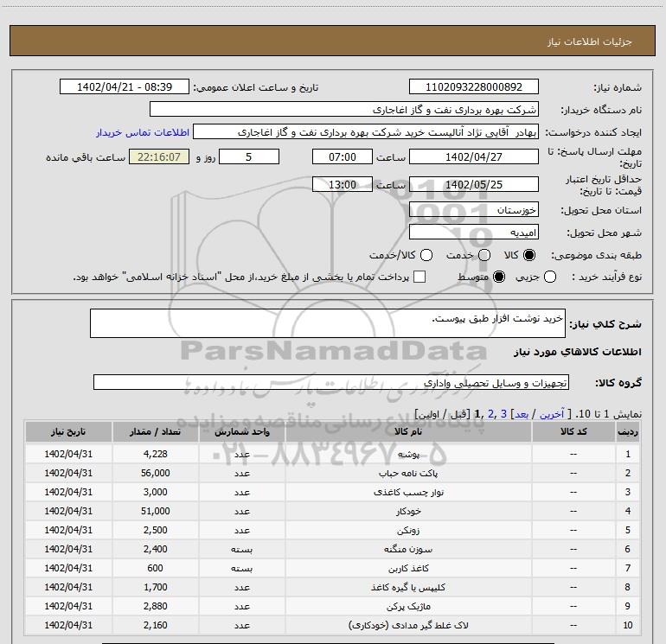Select the پاکت نامه حباب item cell
Screen dimensions: 666x644
point(408,474)
